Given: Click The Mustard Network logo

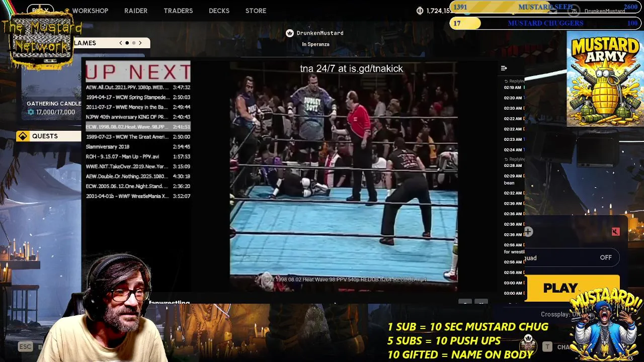Looking at the screenshot, I should pos(41,38).
